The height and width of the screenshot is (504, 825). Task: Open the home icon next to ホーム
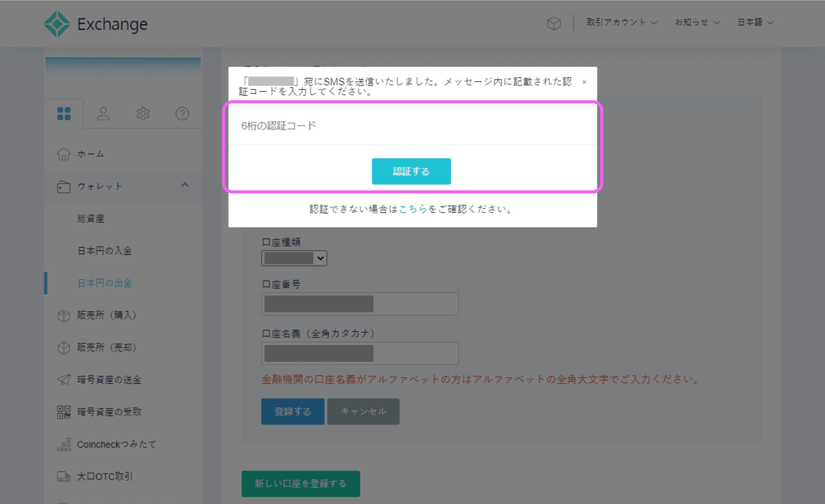pos(64,153)
